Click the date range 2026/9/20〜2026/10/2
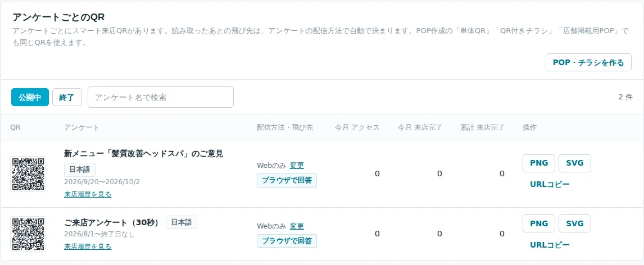644x265 pixels. click(102, 182)
